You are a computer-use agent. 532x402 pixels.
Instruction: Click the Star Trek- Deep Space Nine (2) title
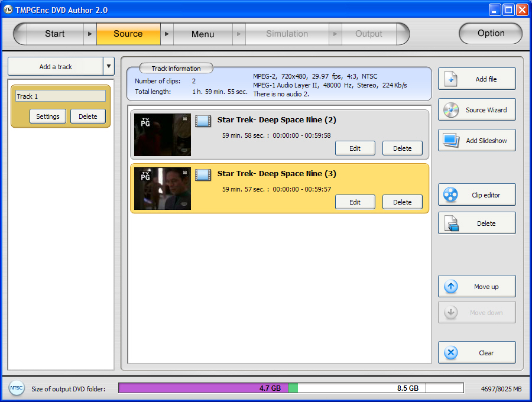point(277,120)
